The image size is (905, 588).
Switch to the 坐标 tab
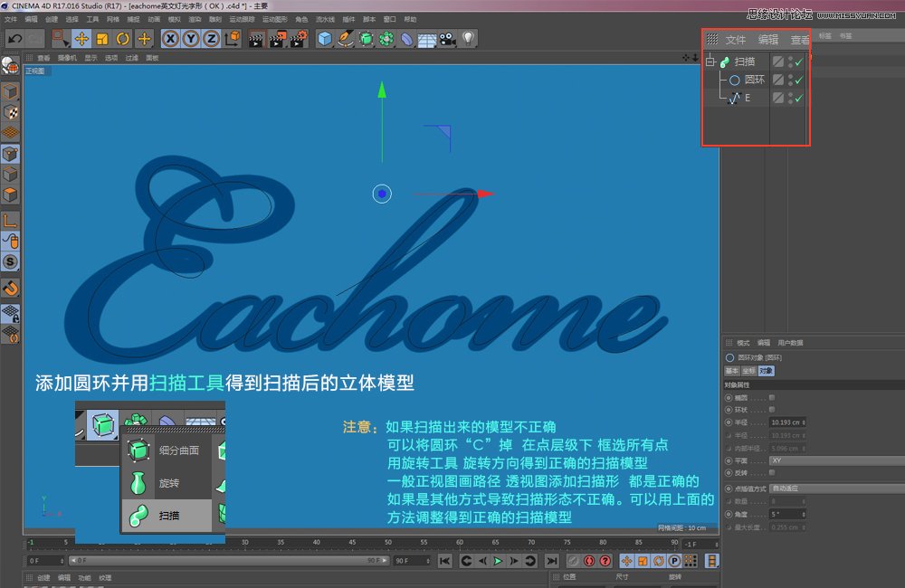[x=749, y=371]
